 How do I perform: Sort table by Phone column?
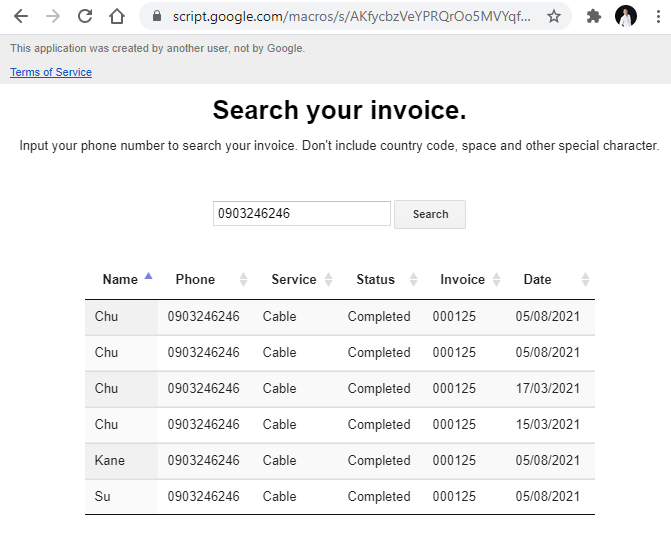tap(195, 279)
